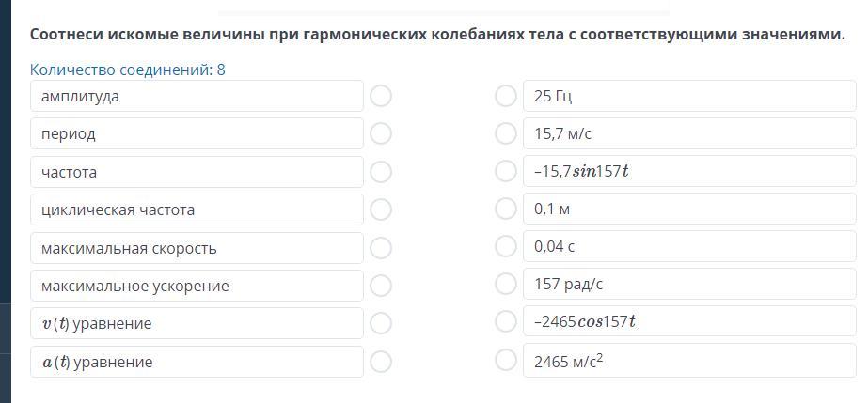The width and height of the screenshot is (868, 403).
Task: Select the connector circle for 2465 м/с²
Action: [x=505, y=360]
